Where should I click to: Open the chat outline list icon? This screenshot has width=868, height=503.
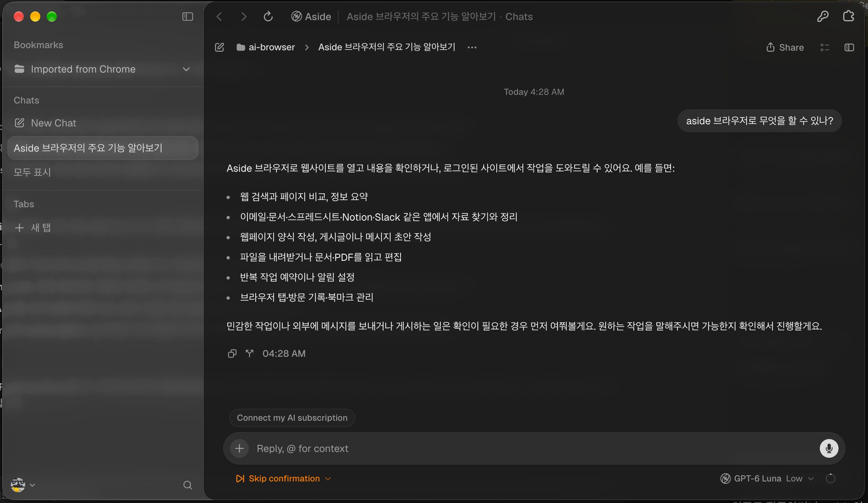coord(825,47)
